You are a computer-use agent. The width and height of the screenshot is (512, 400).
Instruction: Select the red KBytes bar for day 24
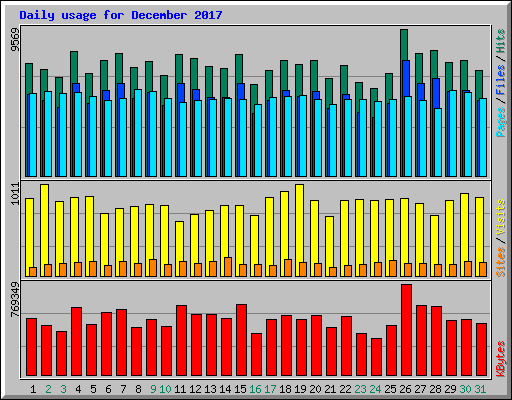click(x=376, y=357)
